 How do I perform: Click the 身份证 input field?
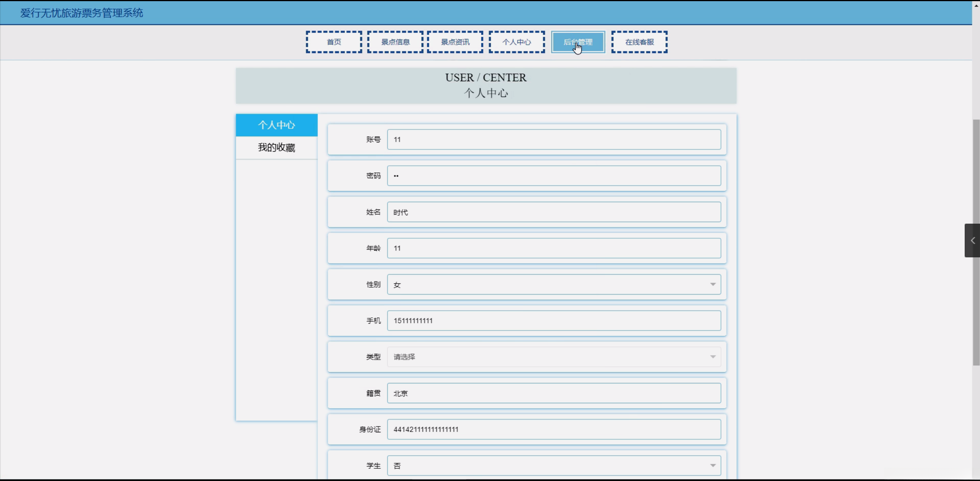click(x=554, y=429)
